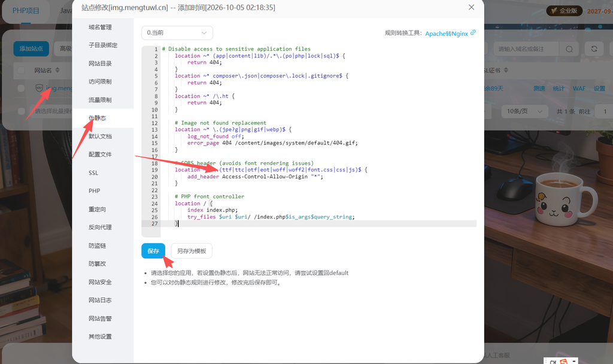Image resolution: width=613 pixels, height=364 pixels.
Task: Open the 默认文档 section
Action: 100,136
